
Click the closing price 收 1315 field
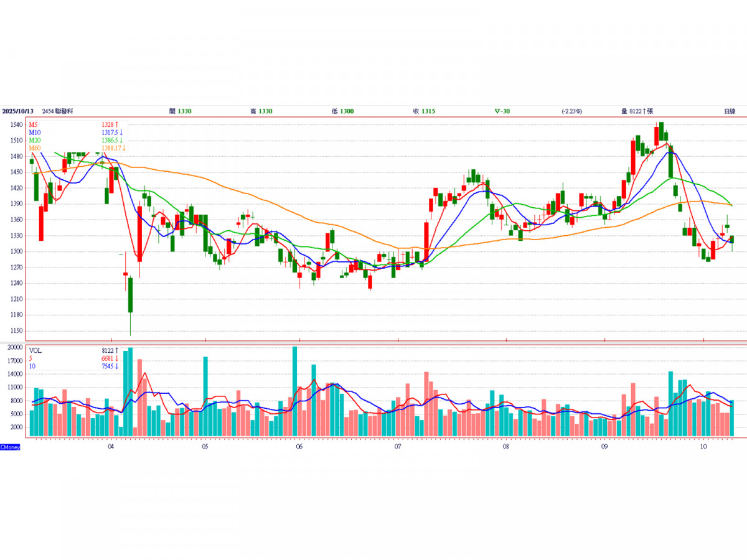(424, 111)
